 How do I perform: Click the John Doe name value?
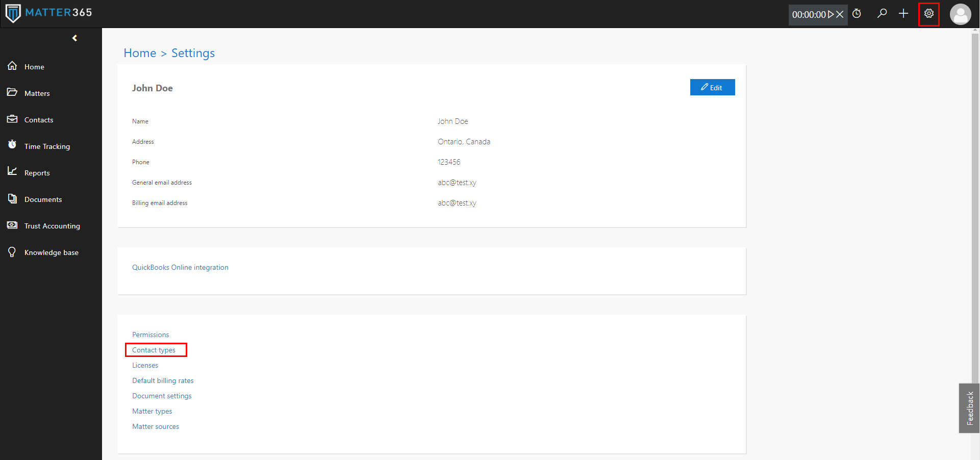(453, 121)
